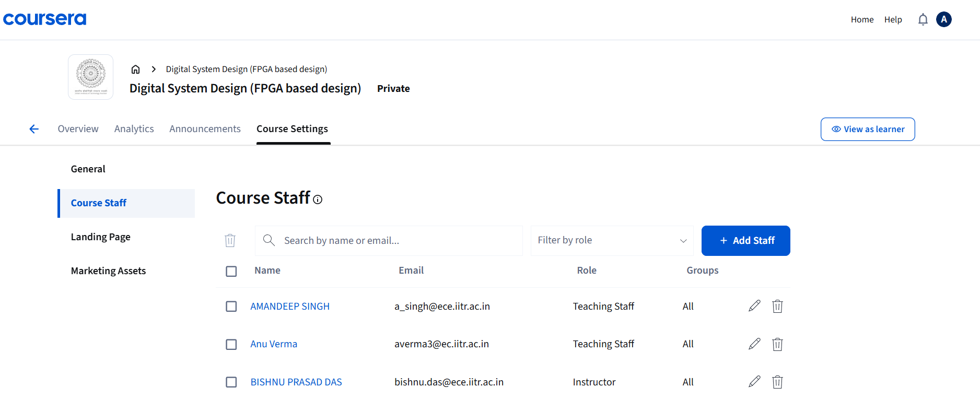Open the Landing Page section
The image size is (980, 411).
(101, 237)
